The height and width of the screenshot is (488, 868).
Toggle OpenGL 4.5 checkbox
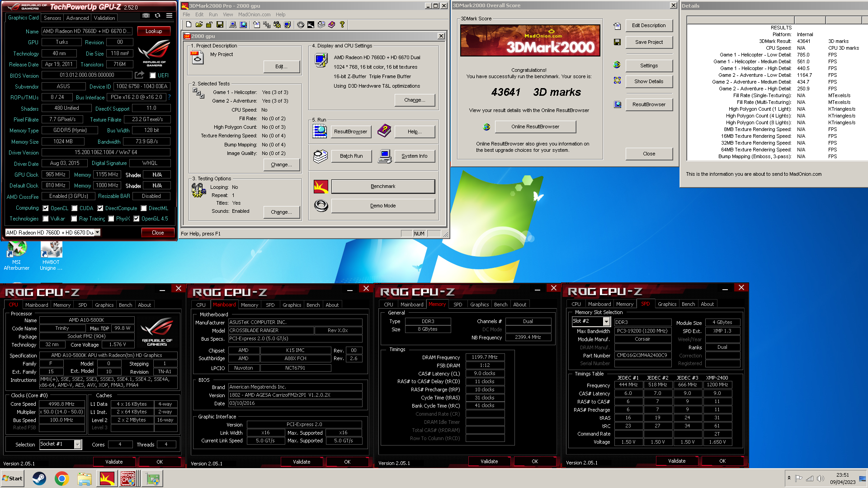tap(137, 219)
